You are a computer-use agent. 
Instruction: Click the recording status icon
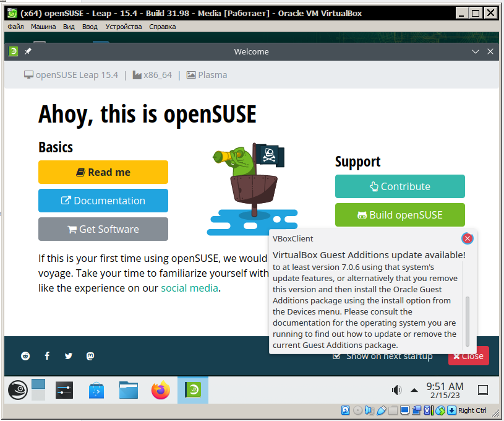(x=417, y=410)
